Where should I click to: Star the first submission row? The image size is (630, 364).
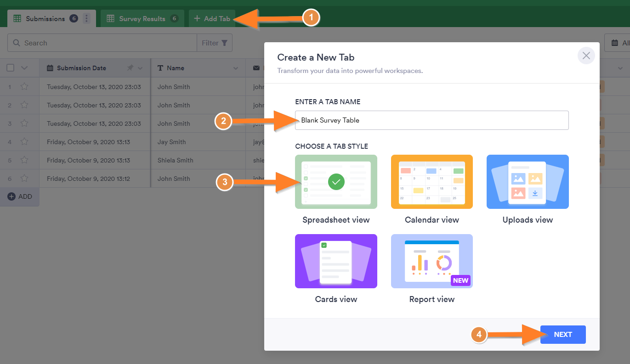click(x=24, y=87)
